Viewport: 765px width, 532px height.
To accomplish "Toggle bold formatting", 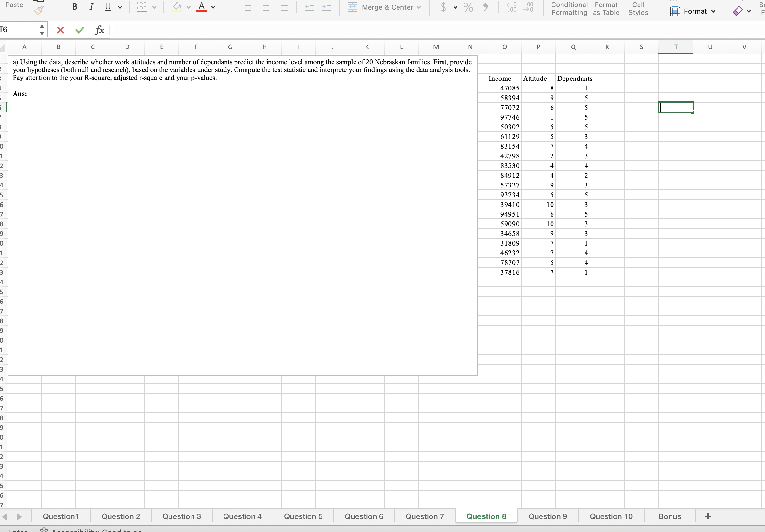I will [x=75, y=7].
